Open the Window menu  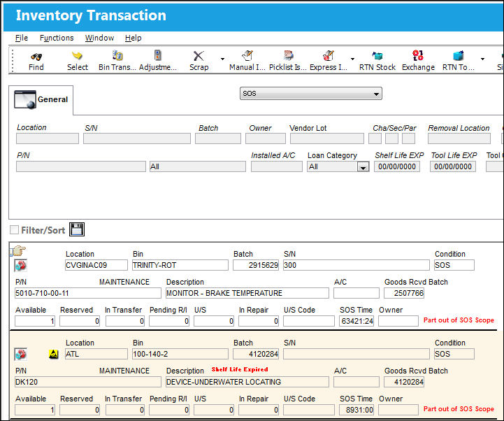[99, 38]
